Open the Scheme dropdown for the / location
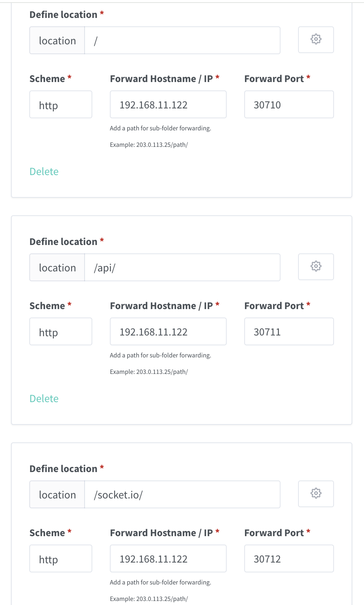This screenshot has height=605, width=364. click(61, 104)
